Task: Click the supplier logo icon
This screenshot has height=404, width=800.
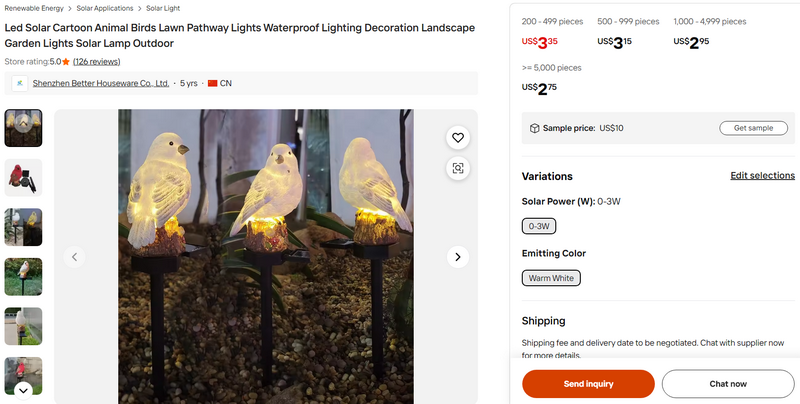Action: (19, 83)
